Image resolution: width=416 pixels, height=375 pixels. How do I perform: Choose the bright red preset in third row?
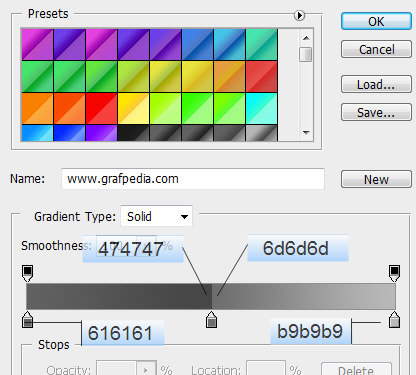(102, 109)
